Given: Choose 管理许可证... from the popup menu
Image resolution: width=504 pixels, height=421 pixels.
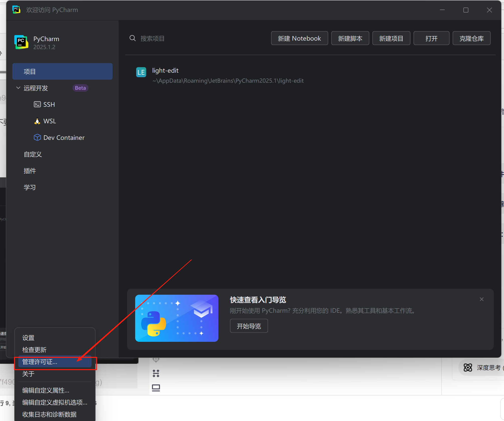Looking at the screenshot, I should point(55,362).
